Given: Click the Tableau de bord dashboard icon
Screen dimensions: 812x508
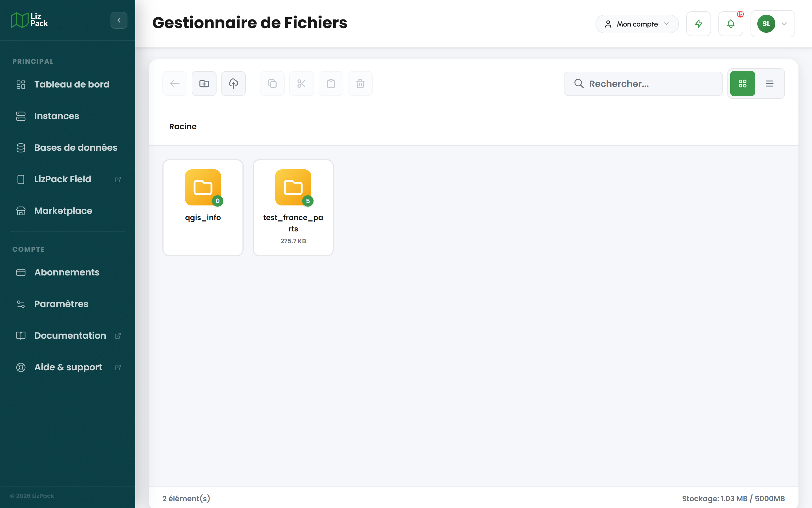Looking at the screenshot, I should [x=21, y=84].
